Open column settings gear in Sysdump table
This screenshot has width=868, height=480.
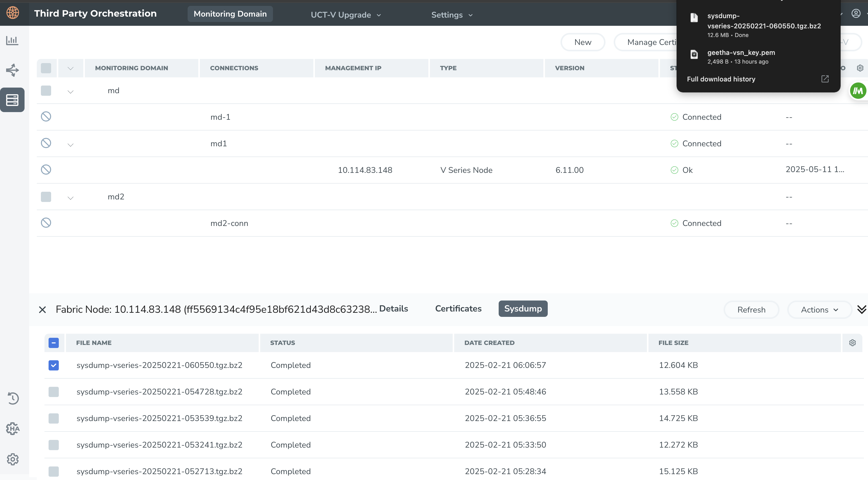click(852, 343)
